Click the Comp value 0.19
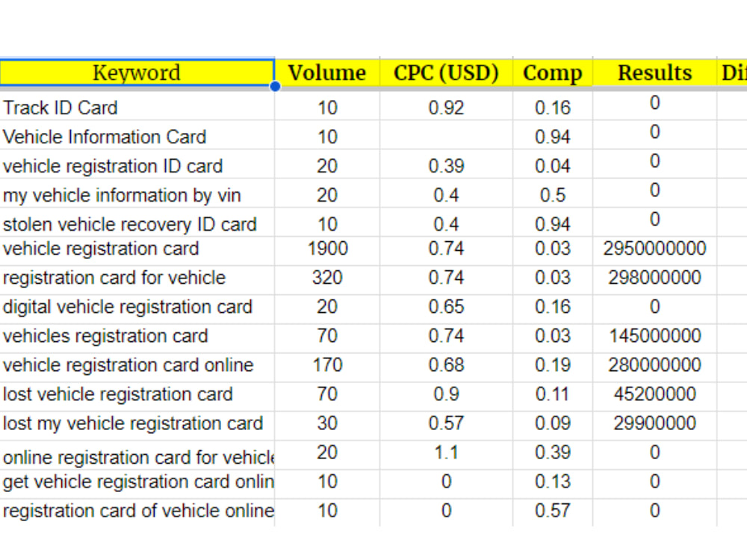This screenshot has height=560, width=747. (553, 365)
